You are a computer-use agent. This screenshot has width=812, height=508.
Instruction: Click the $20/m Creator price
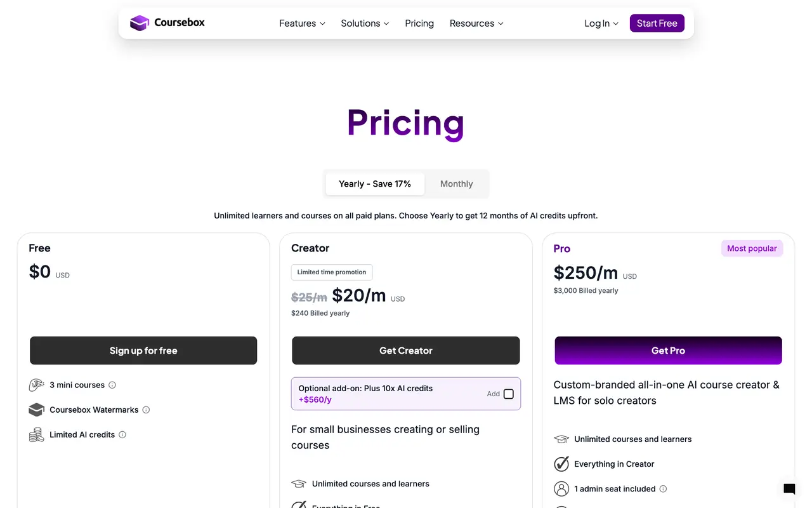pos(359,295)
